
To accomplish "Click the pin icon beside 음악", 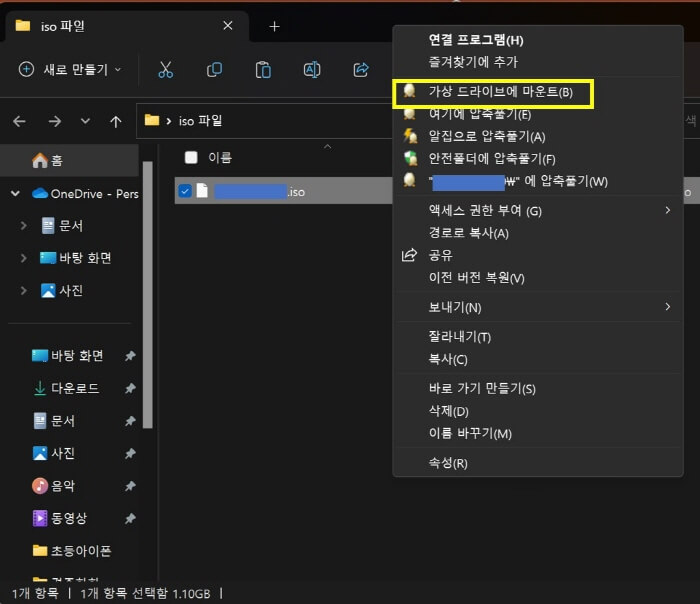I will (130, 486).
